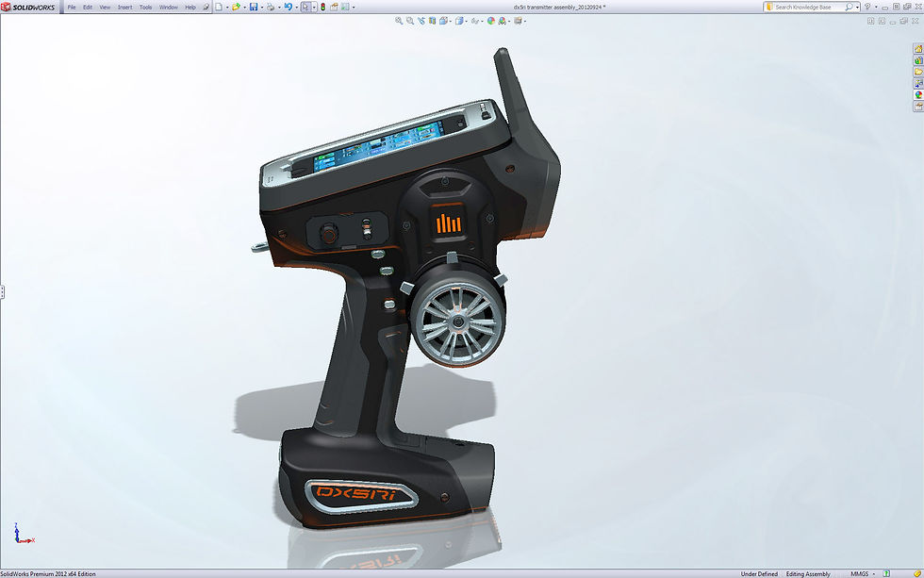924x578 pixels.
Task: Open the Window menu
Action: (x=169, y=7)
